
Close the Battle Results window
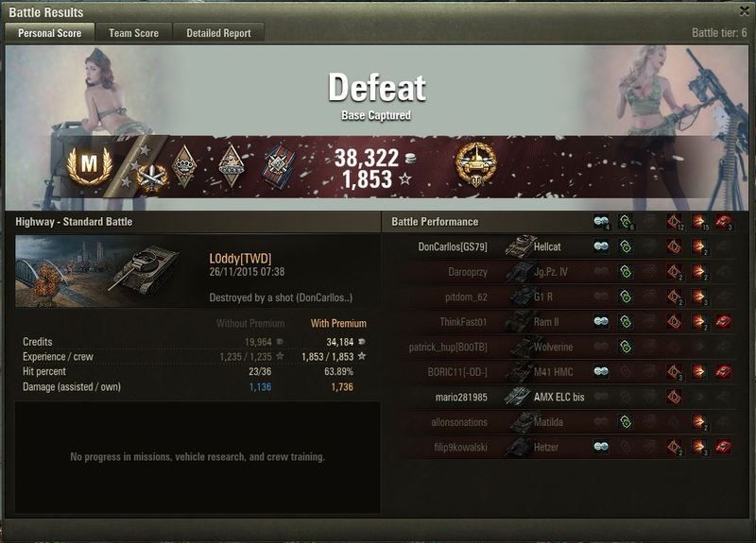(745, 11)
